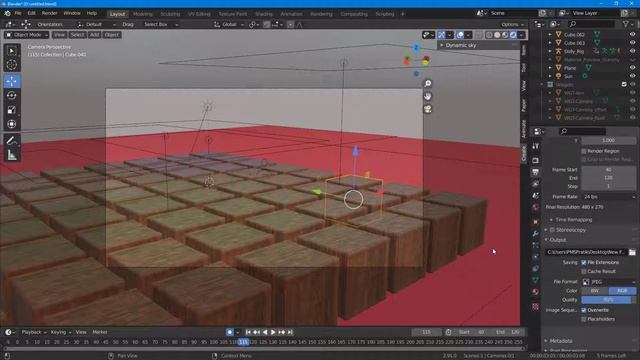Hide the Sun object via eye icon
This screenshot has height=360, width=640.
tap(632, 76)
